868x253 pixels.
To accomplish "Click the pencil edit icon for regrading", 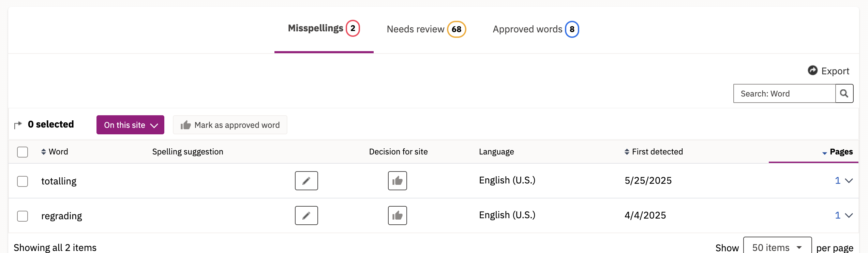I will point(306,215).
